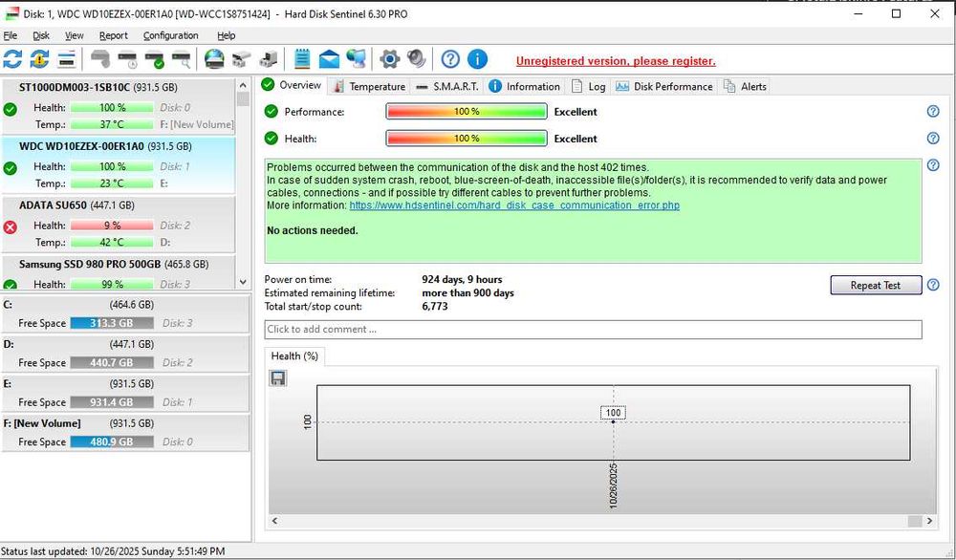Open the blue notepad report icon

[x=302, y=59]
